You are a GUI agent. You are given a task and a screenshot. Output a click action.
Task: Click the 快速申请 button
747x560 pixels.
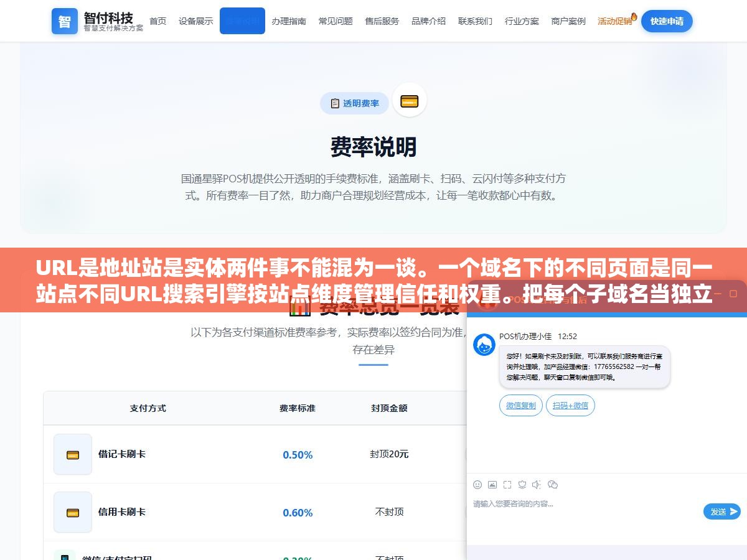(x=667, y=21)
